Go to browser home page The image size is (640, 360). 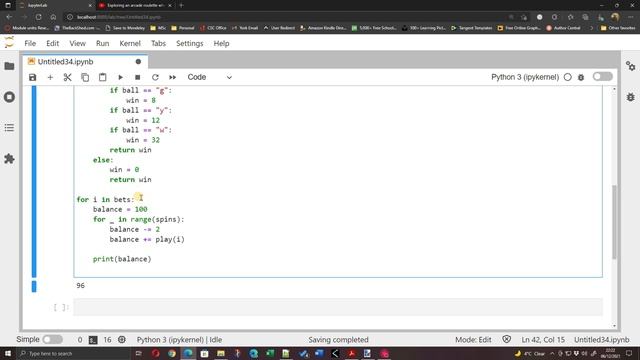coord(53,17)
